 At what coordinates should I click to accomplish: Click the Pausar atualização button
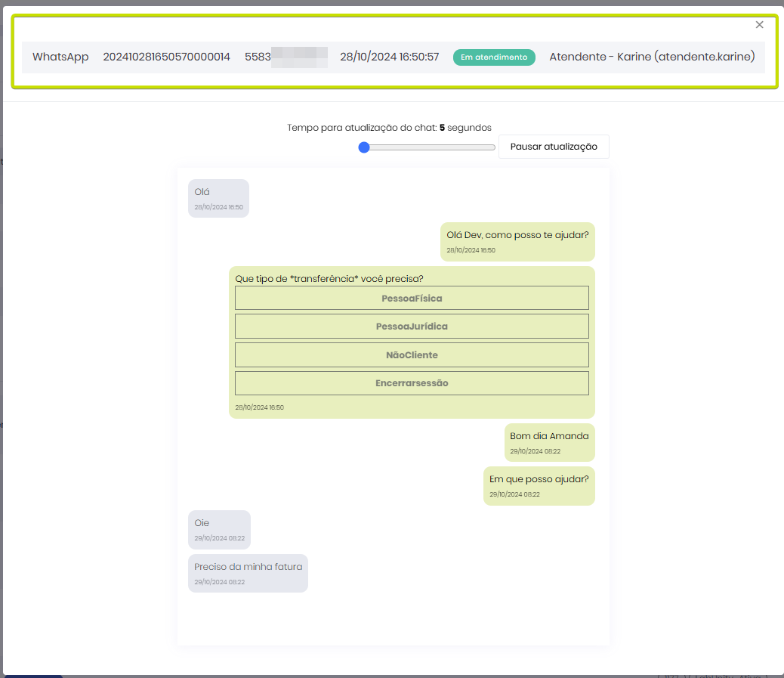pos(554,147)
